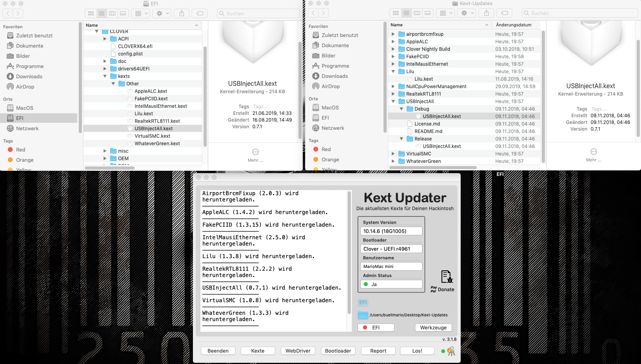Expand the VirtualSMC folder in Kext-Updates window

[393, 154]
